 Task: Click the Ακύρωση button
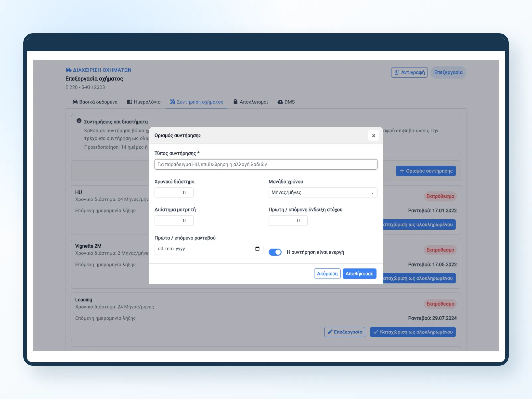pyautogui.click(x=327, y=274)
